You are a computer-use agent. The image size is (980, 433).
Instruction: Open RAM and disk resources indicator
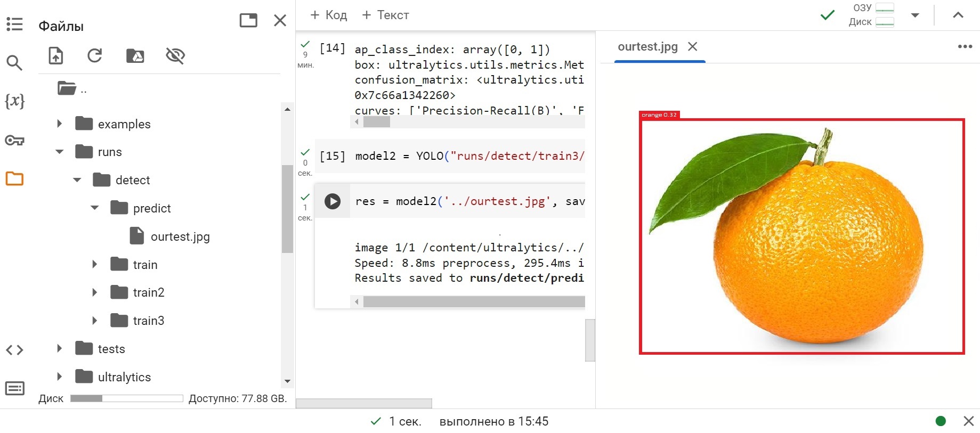871,15
